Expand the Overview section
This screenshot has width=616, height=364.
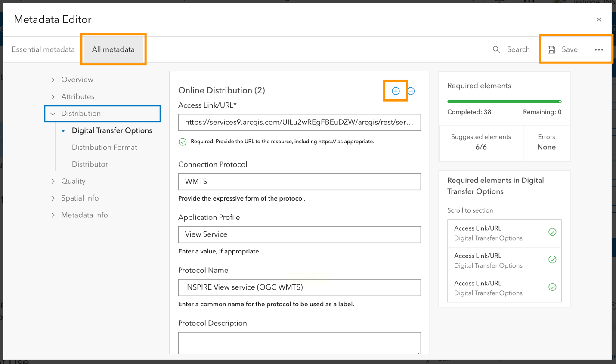(53, 80)
